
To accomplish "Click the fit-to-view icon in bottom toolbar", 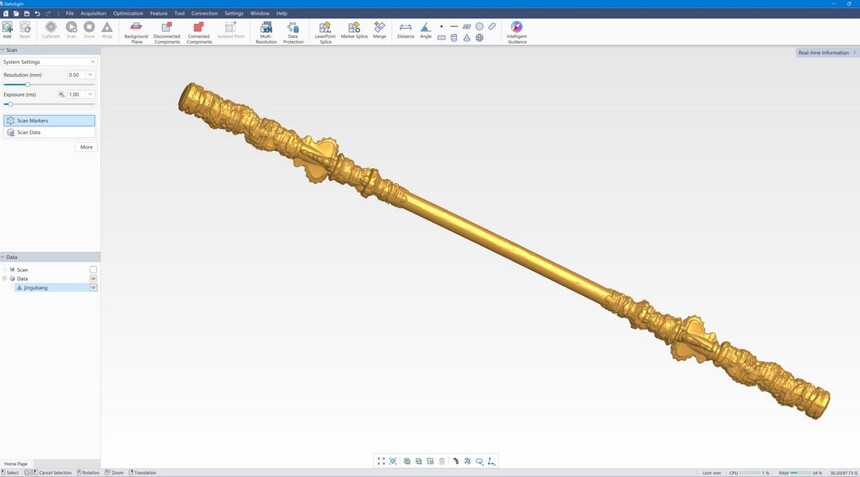I will click(x=381, y=461).
